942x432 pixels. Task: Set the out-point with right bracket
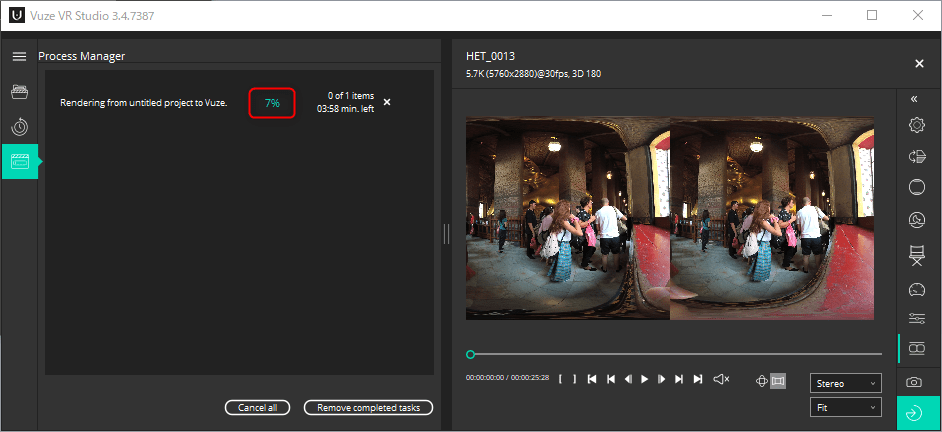[x=574, y=379]
